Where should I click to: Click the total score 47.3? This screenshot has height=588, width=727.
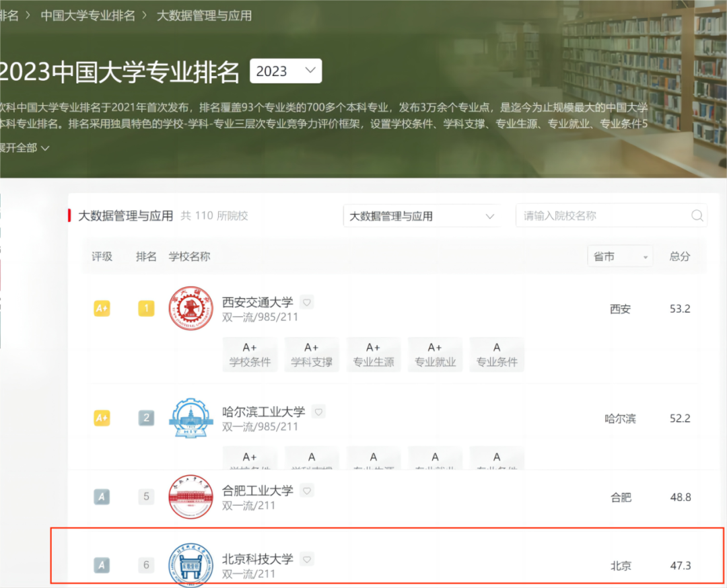(681, 566)
